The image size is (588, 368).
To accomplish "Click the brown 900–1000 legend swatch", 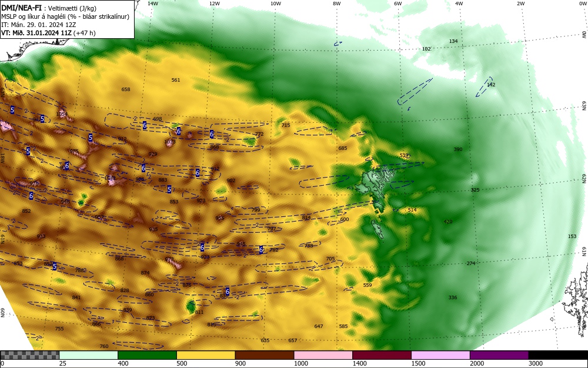I will tap(265, 355).
